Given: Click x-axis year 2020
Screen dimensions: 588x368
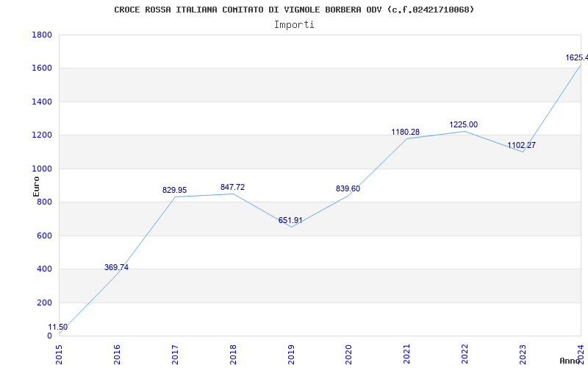Looking at the screenshot, I should pos(348,355).
